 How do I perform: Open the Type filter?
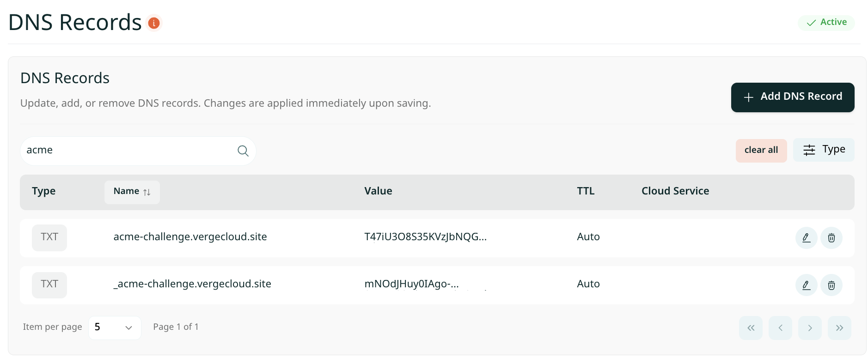coord(824,150)
